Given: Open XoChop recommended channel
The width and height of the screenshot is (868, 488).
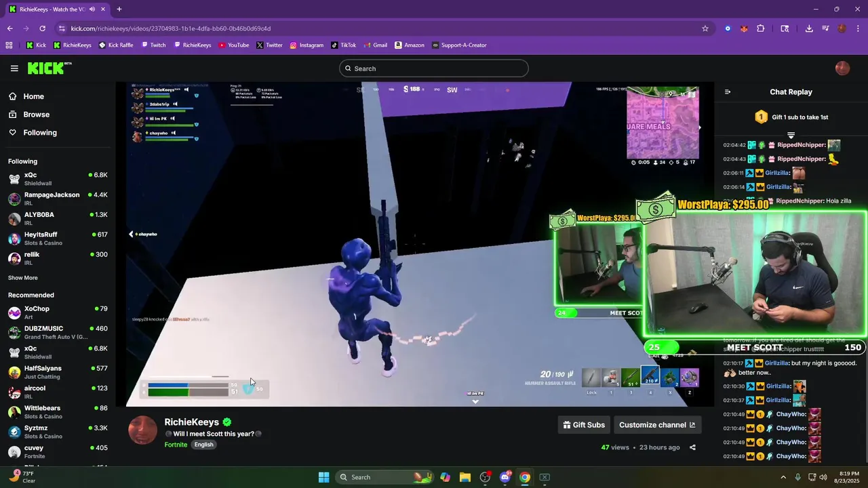Looking at the screenshot, I should (x=58, y=313).
